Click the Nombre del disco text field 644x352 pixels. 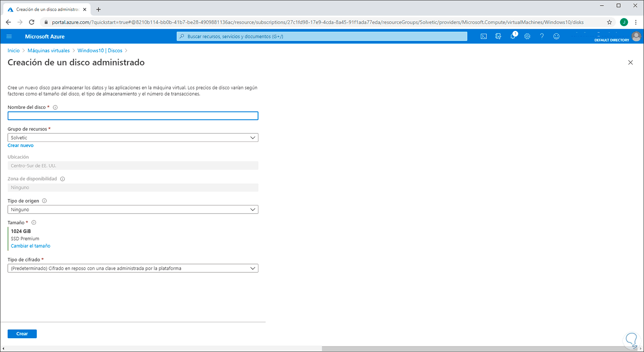click(133, 116)
